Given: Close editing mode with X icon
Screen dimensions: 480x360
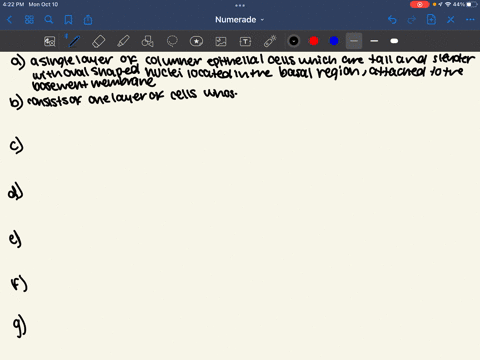Looking at the screenshot, I should click(451, 20).
